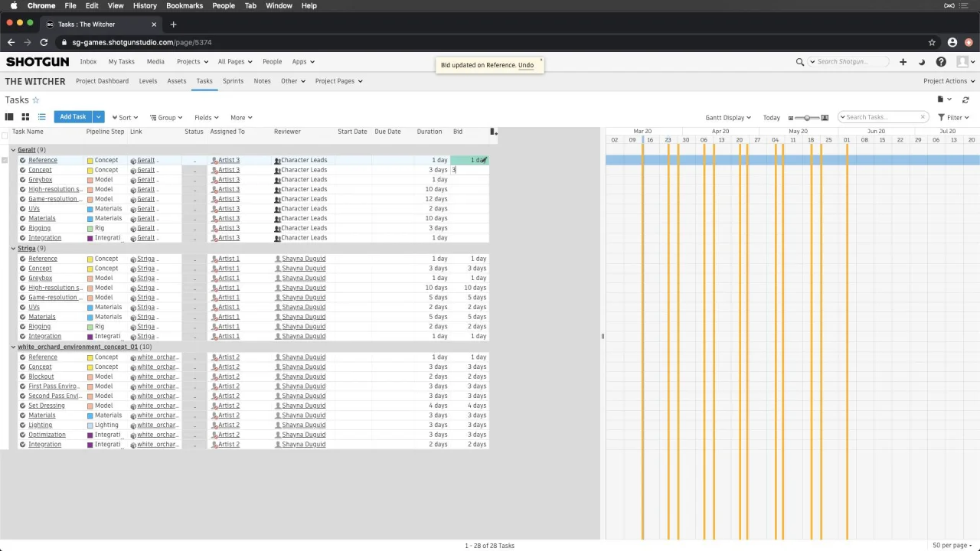Switch to the master-detail layout view icon
This screenshot has width=980, height=551.
(9, 117)
